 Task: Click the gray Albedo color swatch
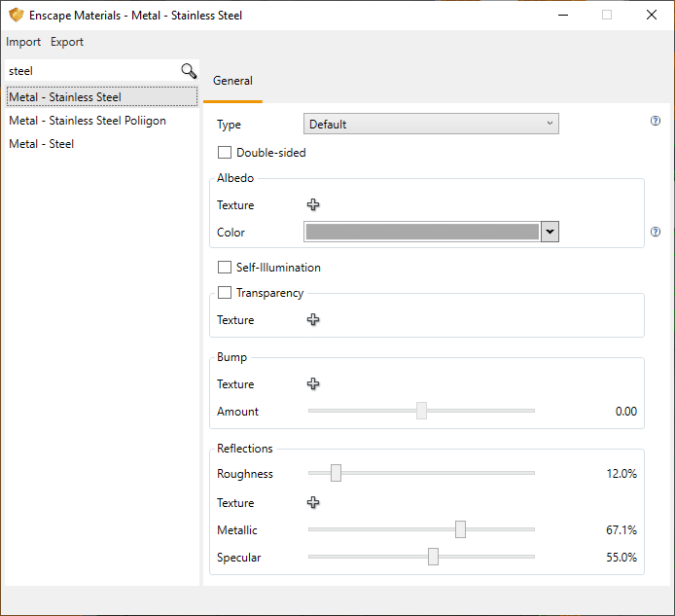pyautogui.click(x=422, y=232)
